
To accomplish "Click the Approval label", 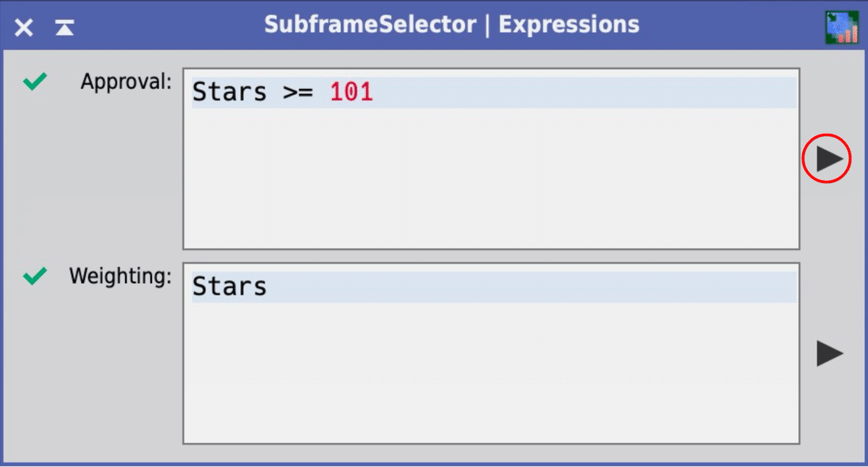I will tap(126, 82).
